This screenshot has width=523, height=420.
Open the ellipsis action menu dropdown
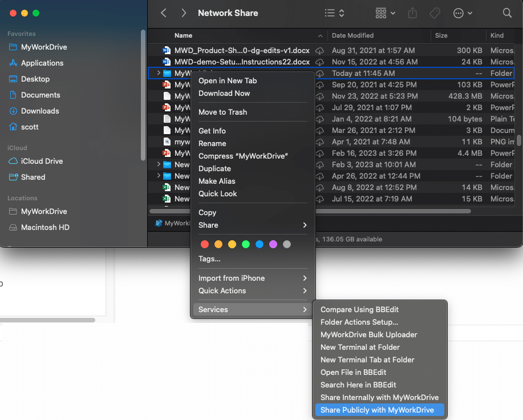[463, 13]
